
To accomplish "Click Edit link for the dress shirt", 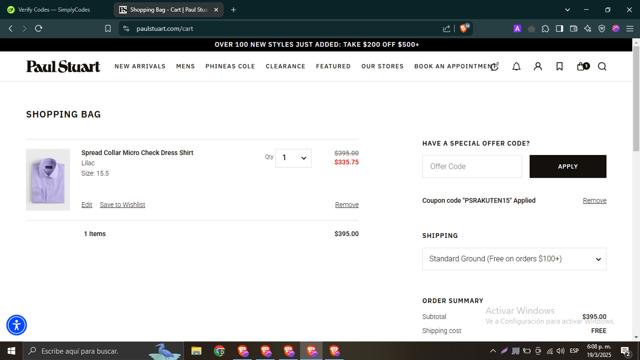I will click(x=87, y=205).
